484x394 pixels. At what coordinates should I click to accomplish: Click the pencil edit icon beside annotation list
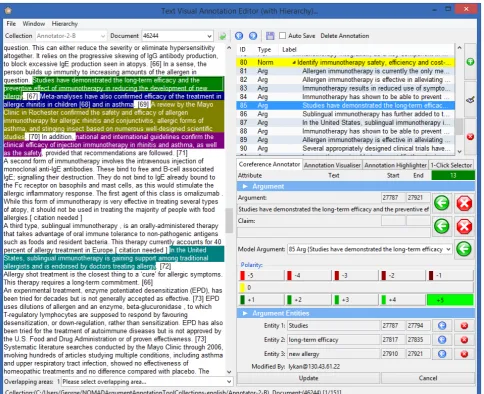pyautogui.click(x=470, y=99)
